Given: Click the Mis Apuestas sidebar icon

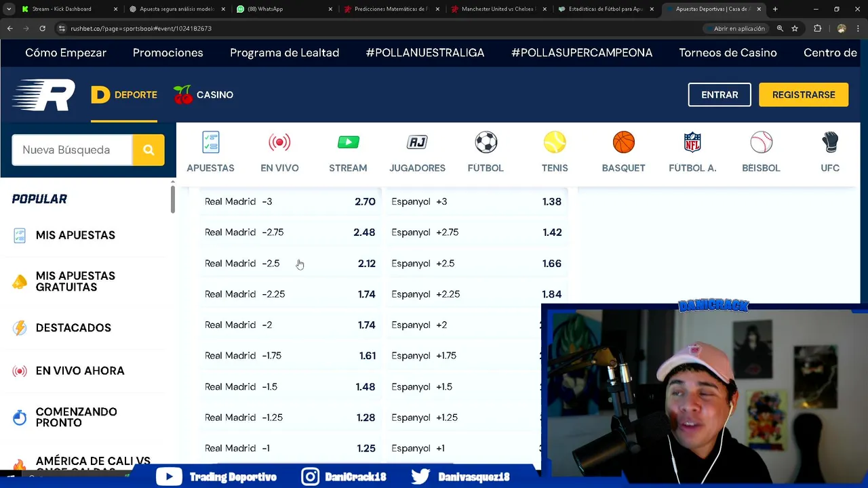Looking at the screenshot, I should point(20,235).
